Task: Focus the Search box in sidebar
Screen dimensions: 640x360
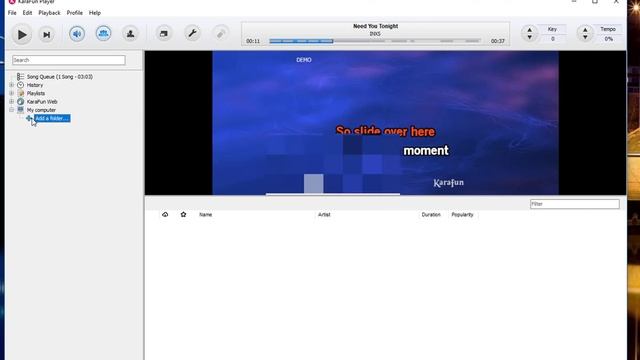Action: [x=69, y=60]
